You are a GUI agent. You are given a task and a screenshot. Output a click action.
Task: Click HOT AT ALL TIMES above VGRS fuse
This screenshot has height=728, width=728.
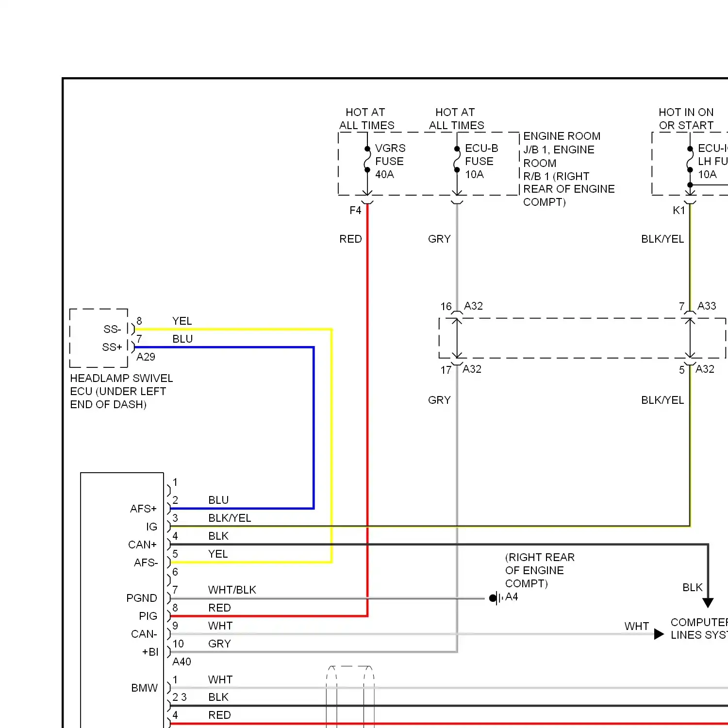pyautogui.click(x=367, y=119)
